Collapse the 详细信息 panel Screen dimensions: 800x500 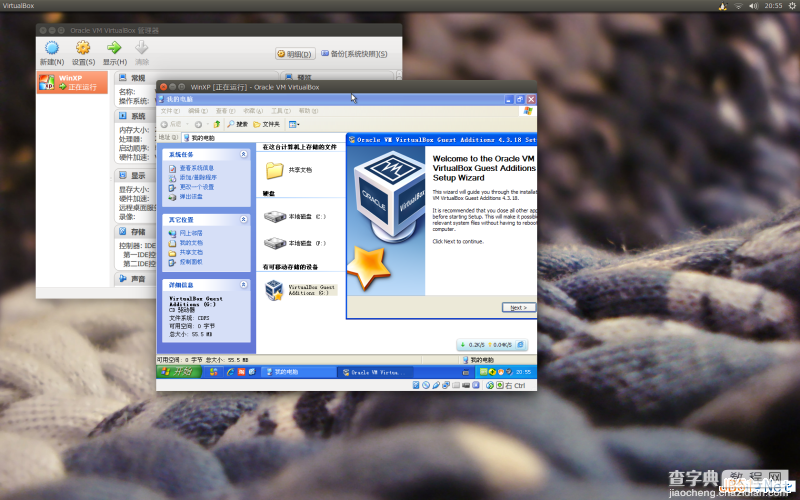243,285
